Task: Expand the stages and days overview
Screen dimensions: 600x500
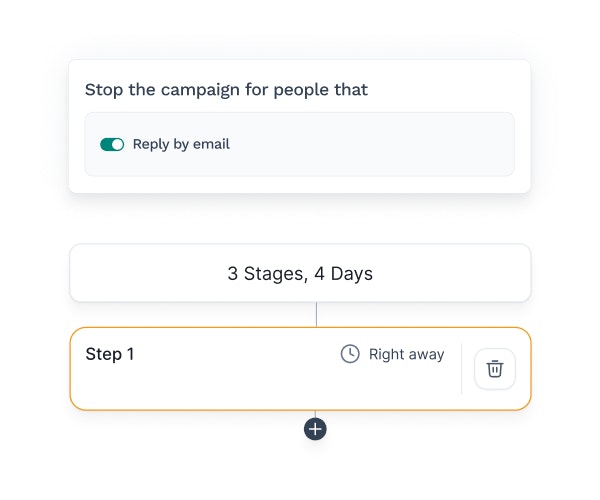Action: coord(300,273)
